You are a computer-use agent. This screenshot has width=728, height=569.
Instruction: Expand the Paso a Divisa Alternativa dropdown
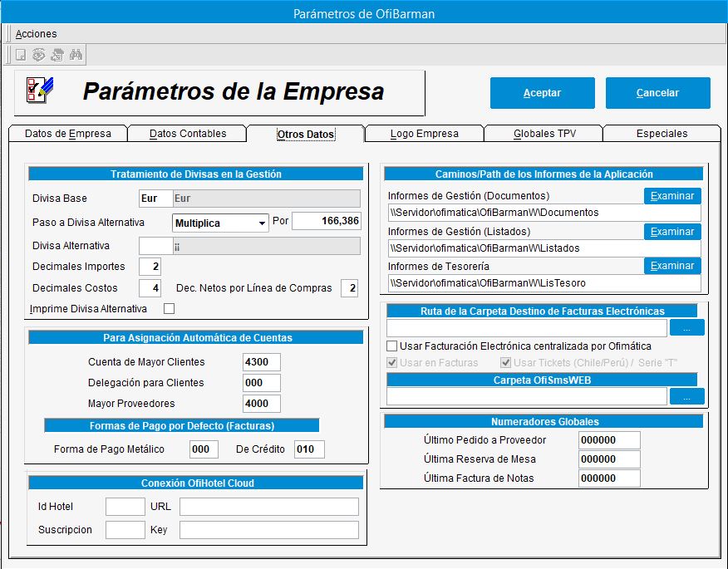263,223
